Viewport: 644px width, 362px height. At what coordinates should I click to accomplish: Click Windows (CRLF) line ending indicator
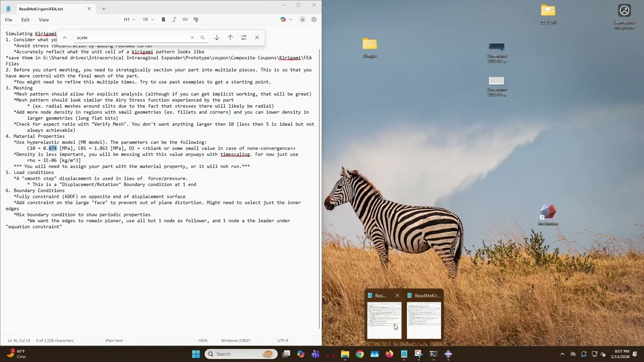click(x=235, y=340)
